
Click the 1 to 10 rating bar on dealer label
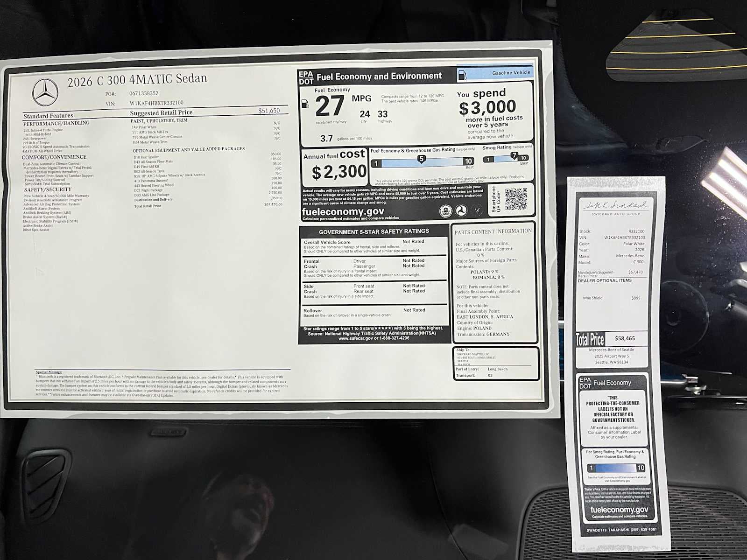click(616, 468)
